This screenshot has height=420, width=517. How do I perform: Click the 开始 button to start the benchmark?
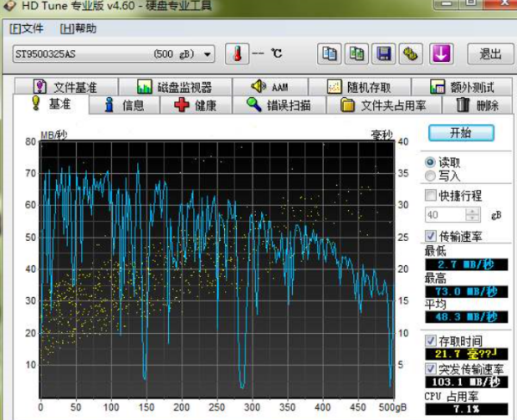461,133
